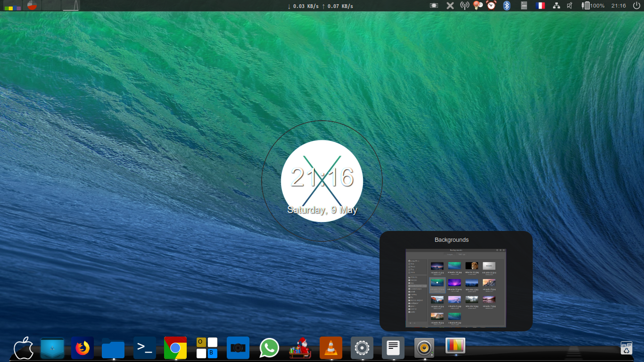Open the power session menu icon
Image resolution: width=644 pixels, height=362 pixels.
(x=637, y=6)
